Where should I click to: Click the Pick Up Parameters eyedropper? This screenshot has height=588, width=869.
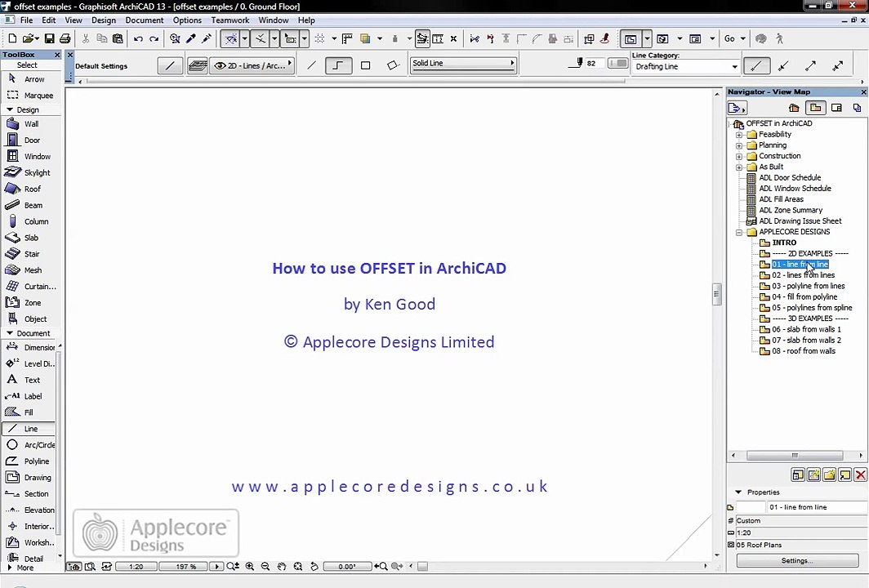tap(190, 39)
